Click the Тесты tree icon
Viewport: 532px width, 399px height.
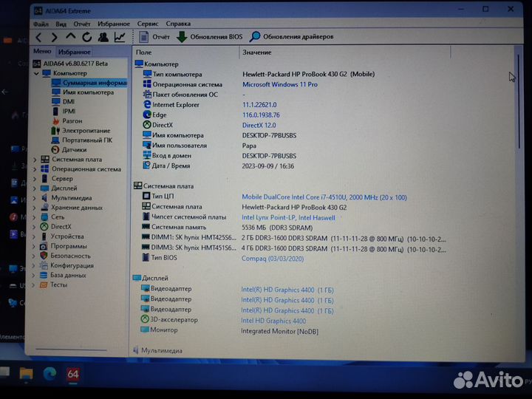44,284
